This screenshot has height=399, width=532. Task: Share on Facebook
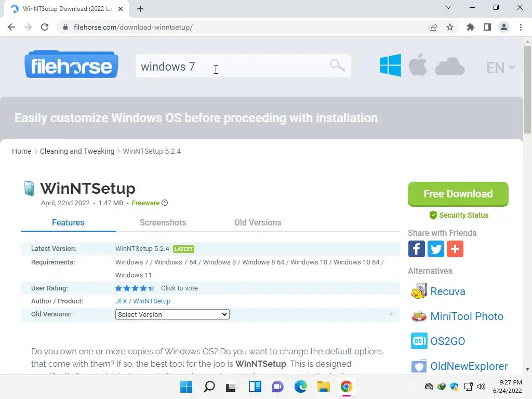(416, 249)
